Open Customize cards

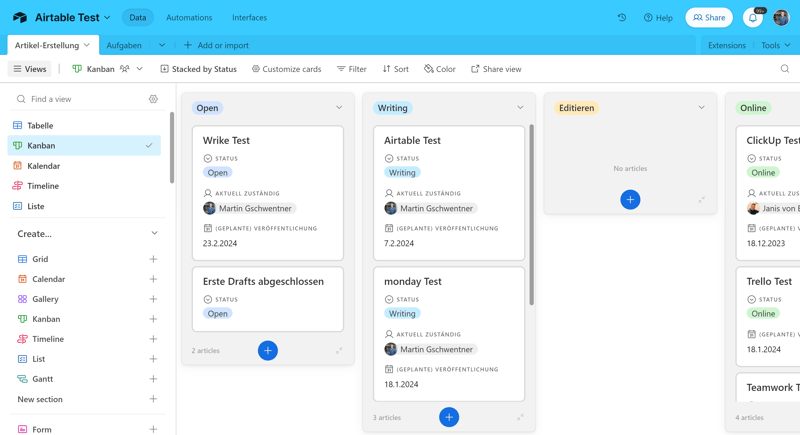tap(286, 69)
